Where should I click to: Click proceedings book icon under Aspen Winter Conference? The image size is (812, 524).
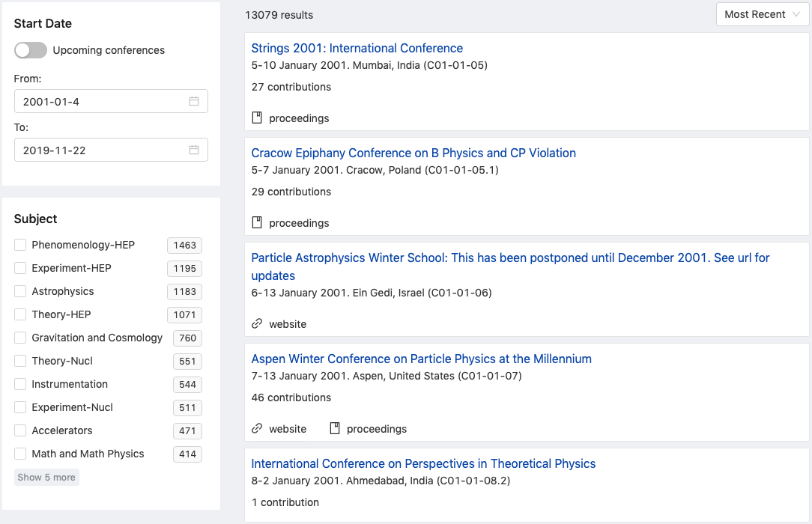[335, 429]
